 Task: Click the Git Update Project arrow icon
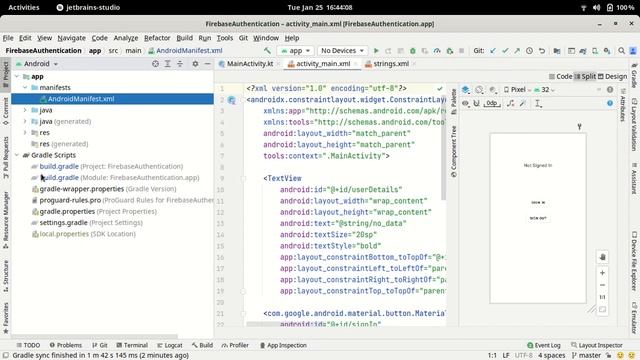click(493, 51)
